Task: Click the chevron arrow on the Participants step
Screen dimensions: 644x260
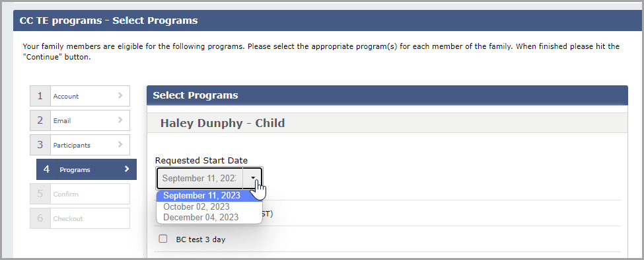Action: (x=120, y=144)
